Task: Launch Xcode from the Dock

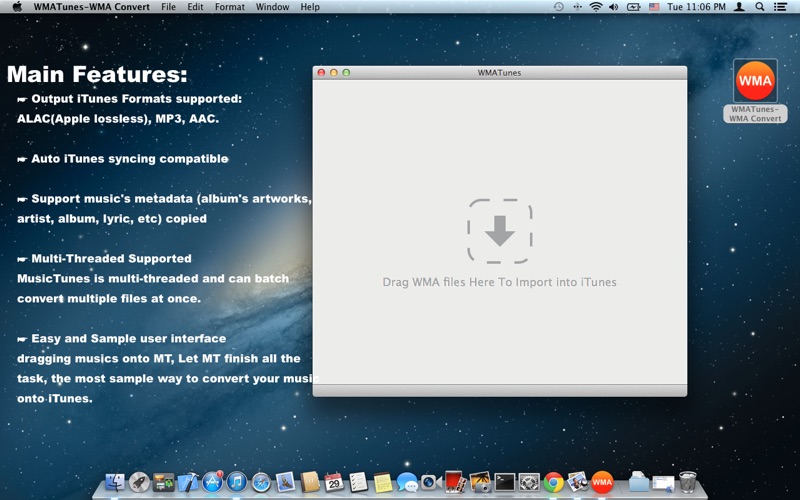Action: click(188, 482)
